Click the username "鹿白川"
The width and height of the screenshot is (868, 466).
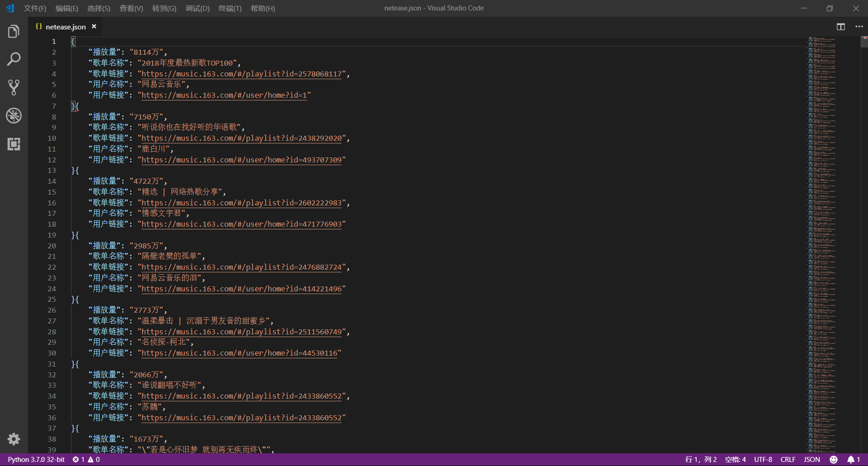154,149
